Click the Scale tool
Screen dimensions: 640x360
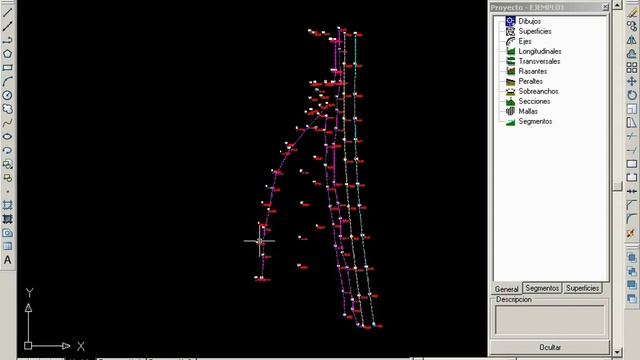point(632,109)
